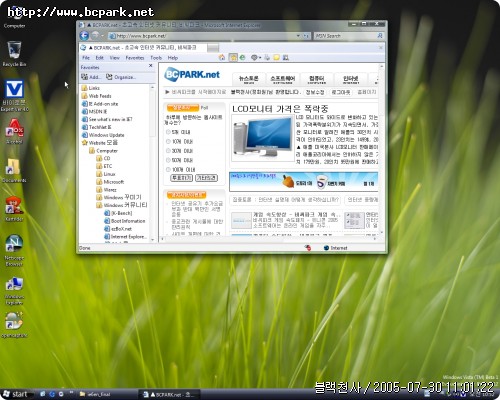
Task: Open the Tools menu
Action: [x=156, y=58]
